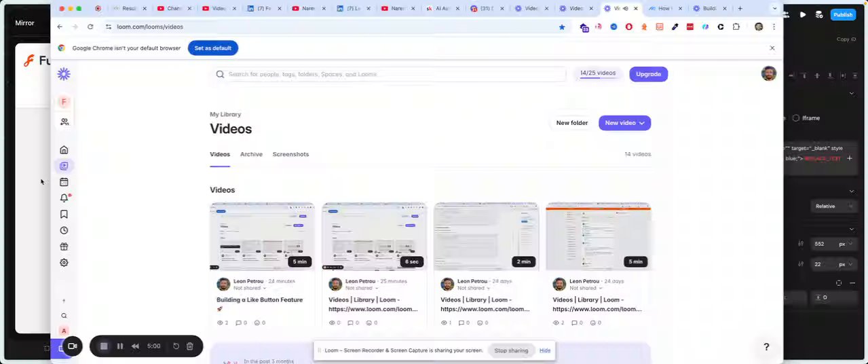Viewport: 868px width, 364px height.
Task: Switch to the Videos tab
Action: click(220, 154)
